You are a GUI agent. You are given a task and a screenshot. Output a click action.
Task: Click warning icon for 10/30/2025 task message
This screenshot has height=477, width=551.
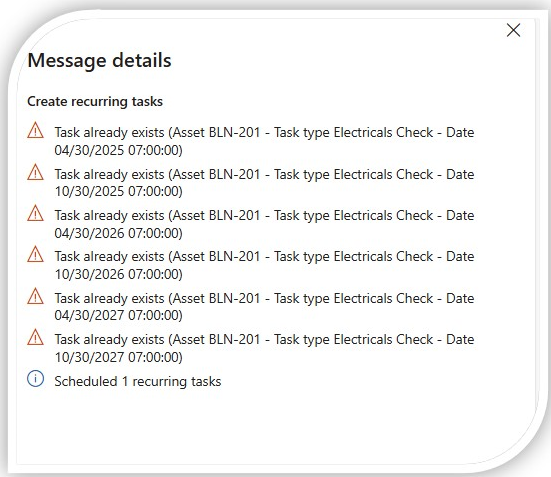pyautogui.click(x=35, y=172)
